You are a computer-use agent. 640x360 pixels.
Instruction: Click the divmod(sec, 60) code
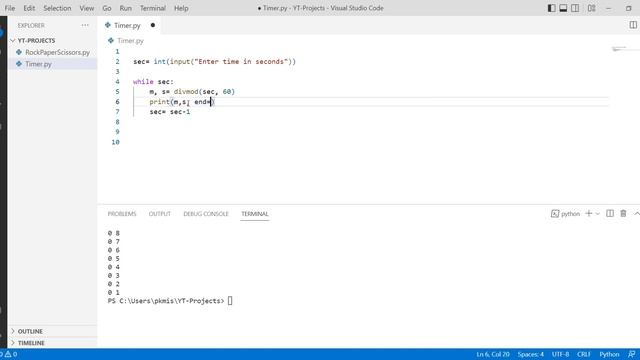click(x=204, y=92)
